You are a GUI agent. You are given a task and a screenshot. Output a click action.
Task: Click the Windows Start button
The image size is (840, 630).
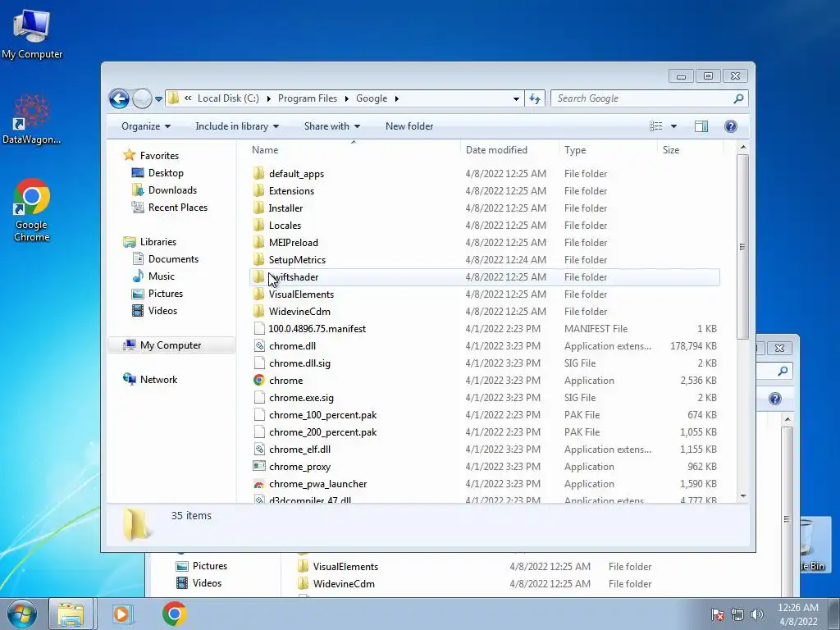click(x=22, y=614)
